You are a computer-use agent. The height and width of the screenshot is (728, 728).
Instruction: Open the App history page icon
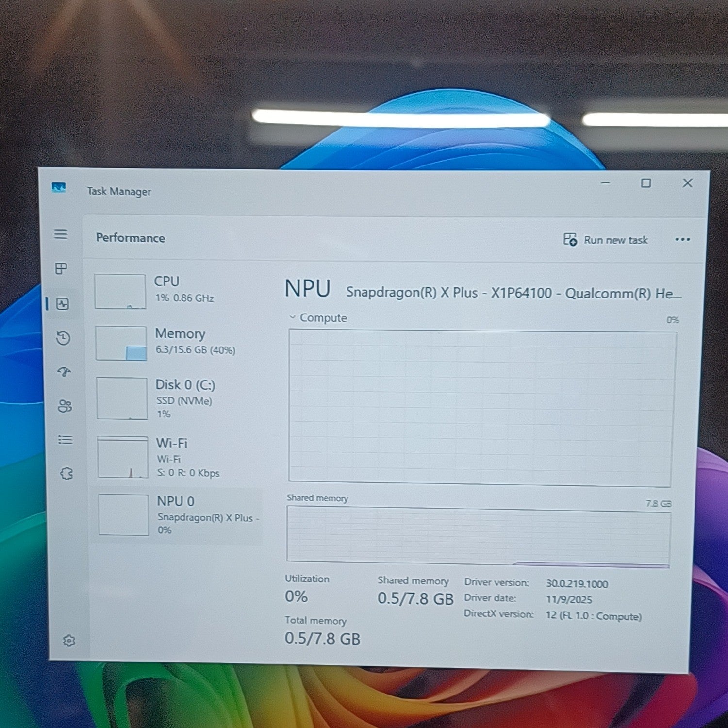[63, 338]
